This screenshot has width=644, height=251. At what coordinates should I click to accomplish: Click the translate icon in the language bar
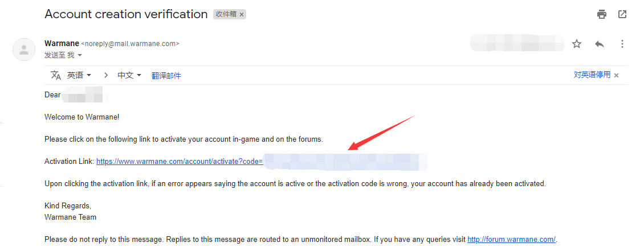tap(56, 75)
